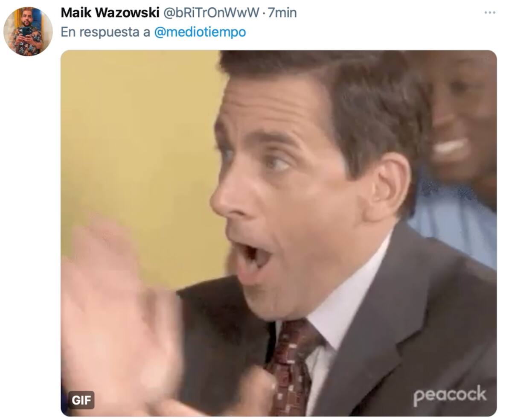Click the patterned red tie in the GIF
512x420 pixels.
pos(293,367)
